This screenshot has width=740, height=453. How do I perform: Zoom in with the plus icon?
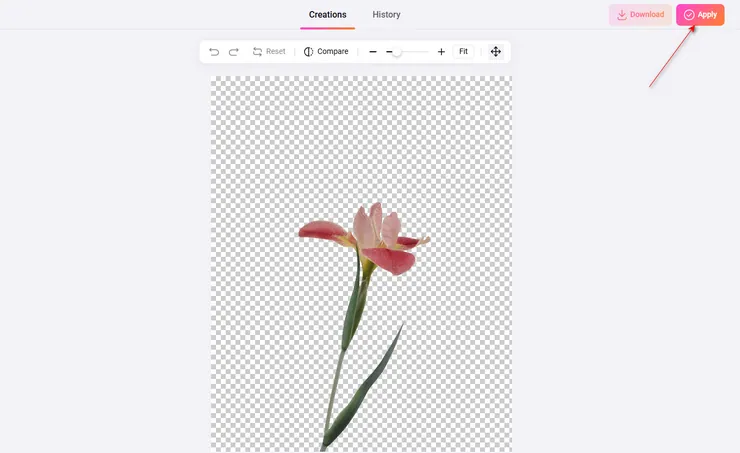coord(441,52)
